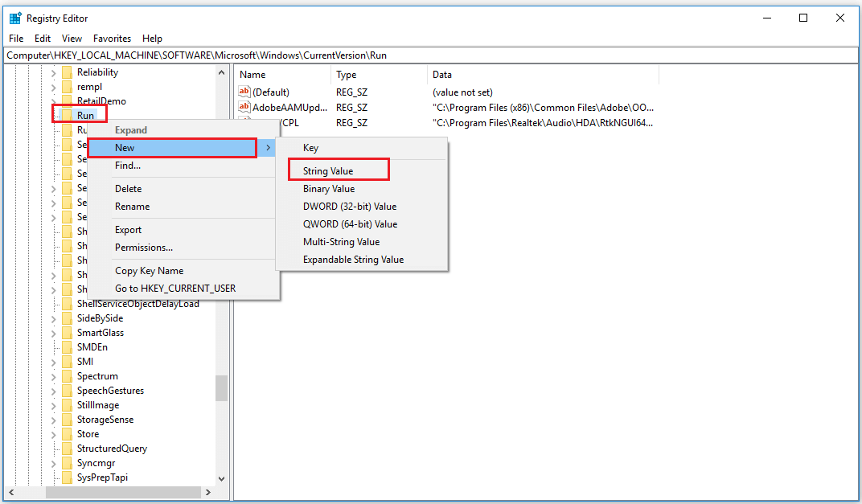Click the rempl folder icon

[x=67, y=87]
